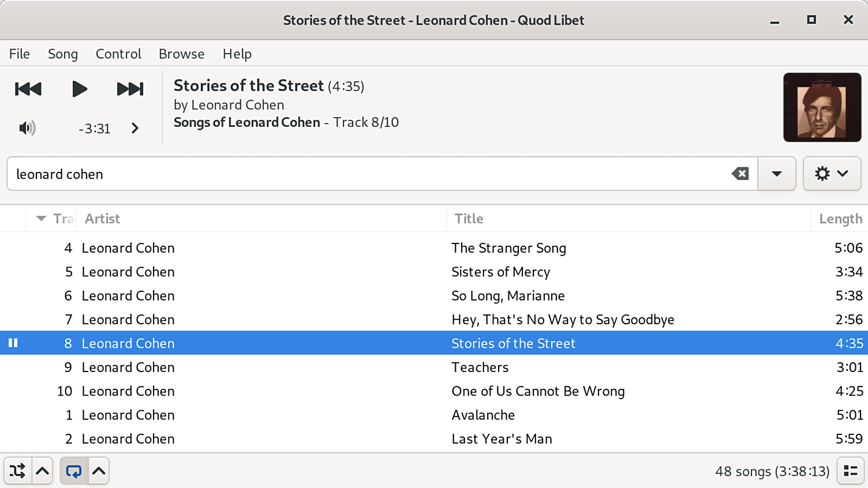
Task: Expand shuffle mode options arrow
Action: click(43, 471)
